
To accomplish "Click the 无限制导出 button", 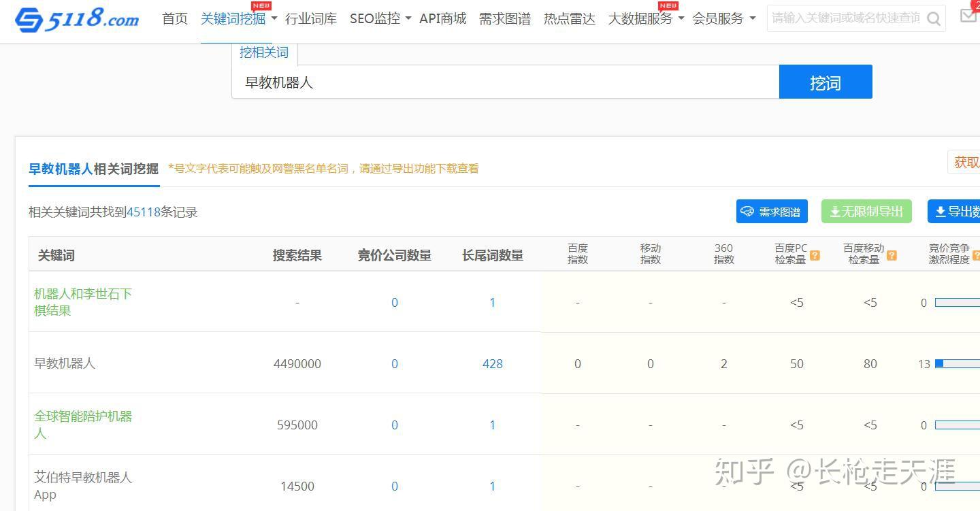I will click(866, 212).
